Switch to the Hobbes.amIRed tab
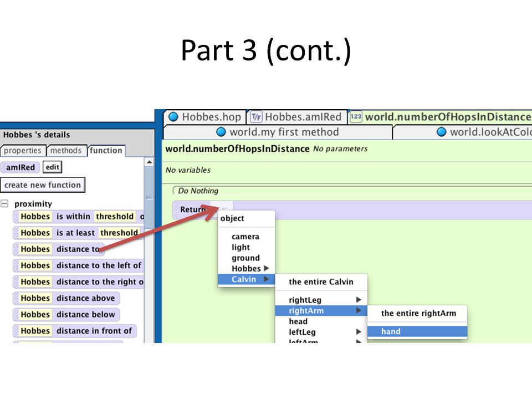 point(296,117)
